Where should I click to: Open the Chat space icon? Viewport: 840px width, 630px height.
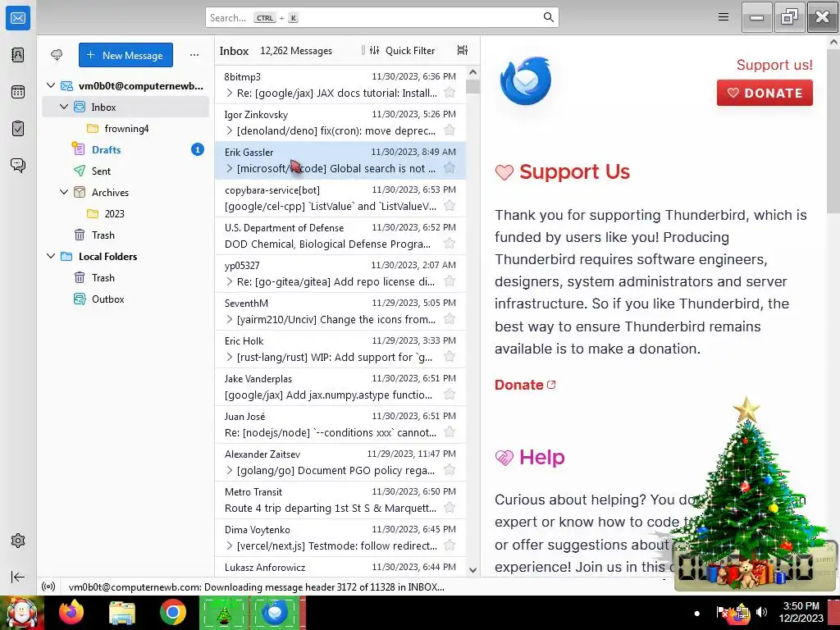click(x=18, y=165)
